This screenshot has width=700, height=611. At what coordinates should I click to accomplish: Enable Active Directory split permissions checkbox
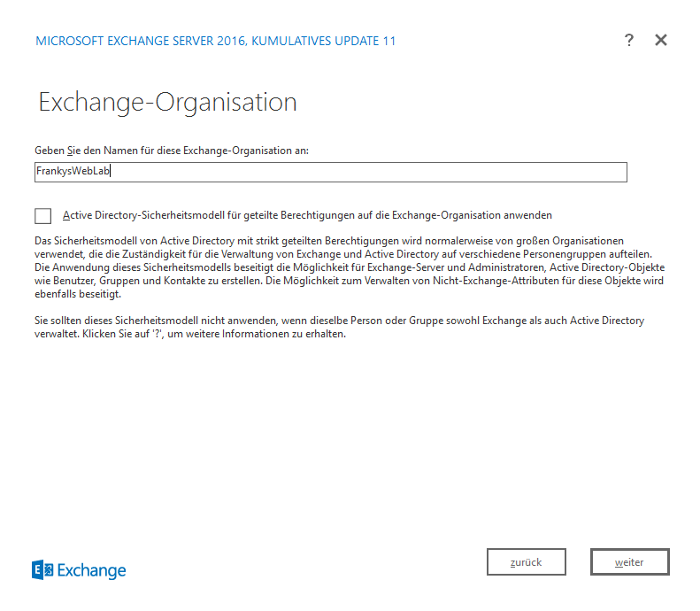pos(42,216)
